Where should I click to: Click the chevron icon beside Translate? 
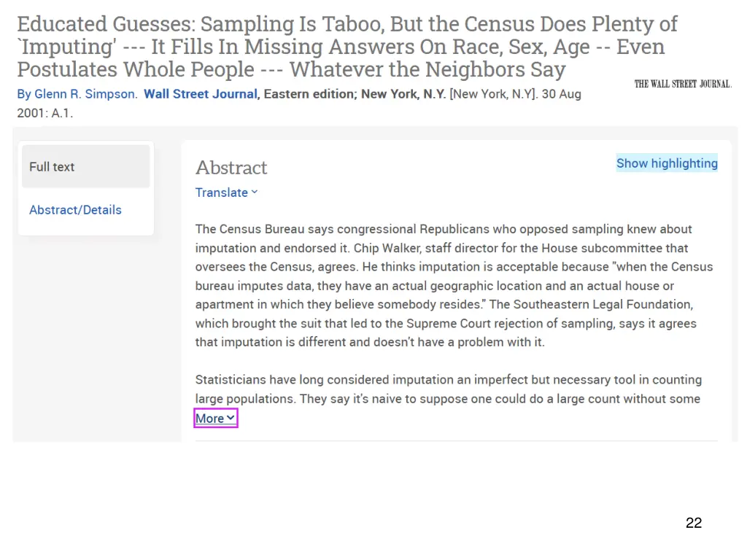point(255,192)
